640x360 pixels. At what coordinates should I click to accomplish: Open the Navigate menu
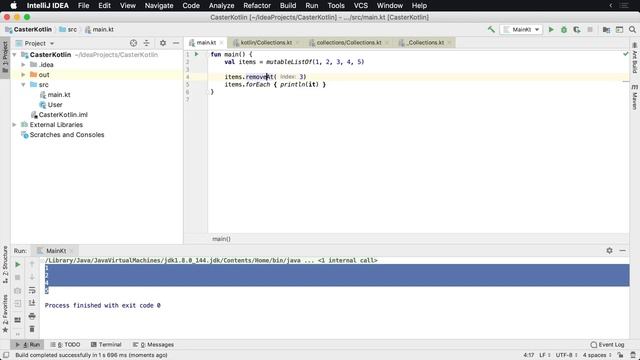(x=159, y=6)
